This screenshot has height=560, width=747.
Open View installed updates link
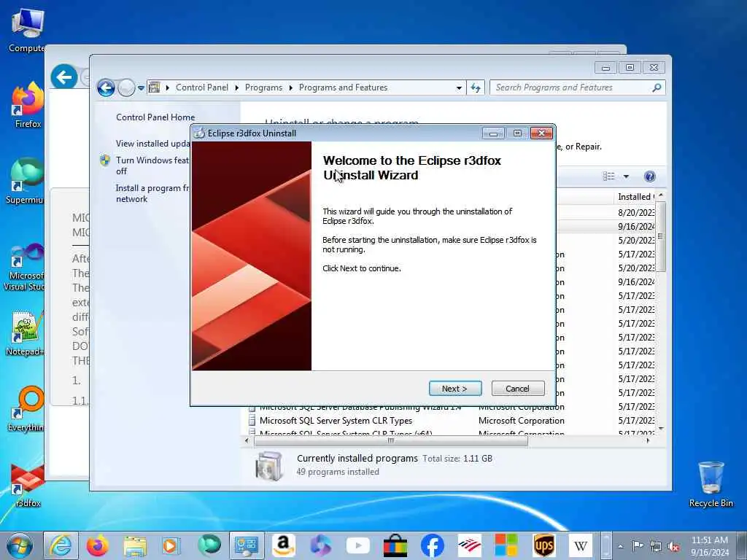point(153,144)
